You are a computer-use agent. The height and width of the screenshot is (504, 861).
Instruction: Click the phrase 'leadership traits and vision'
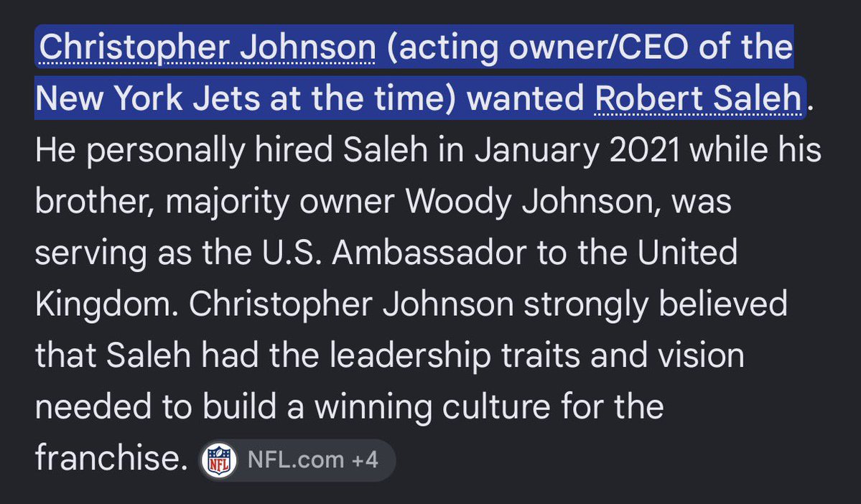(537, 355)
